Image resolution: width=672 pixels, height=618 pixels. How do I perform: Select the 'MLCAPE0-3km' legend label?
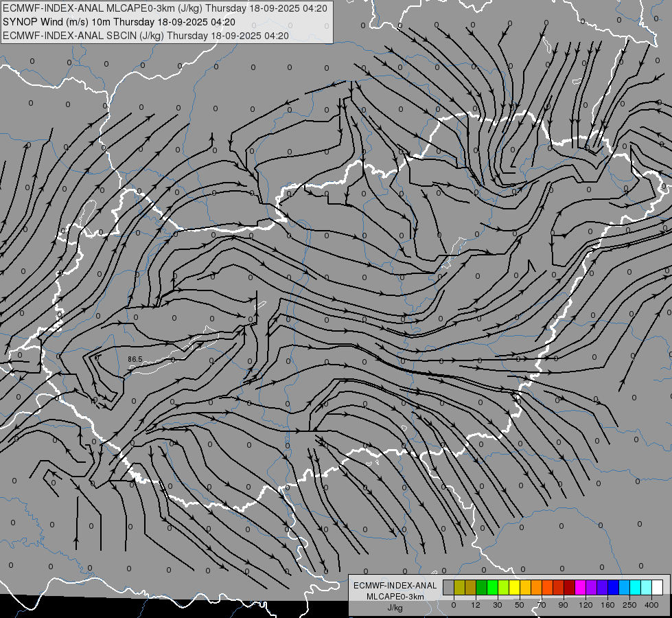pyautogui.click(x=395, y=597)
